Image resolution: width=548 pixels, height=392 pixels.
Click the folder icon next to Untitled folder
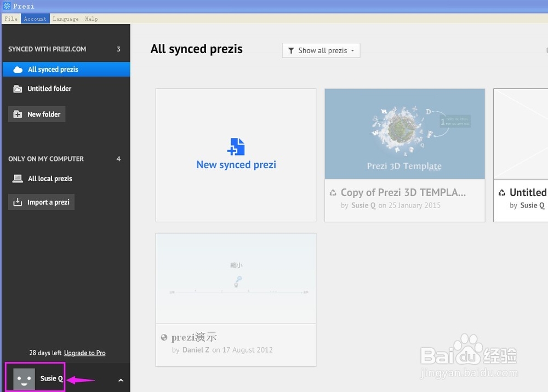coord(18,89)
